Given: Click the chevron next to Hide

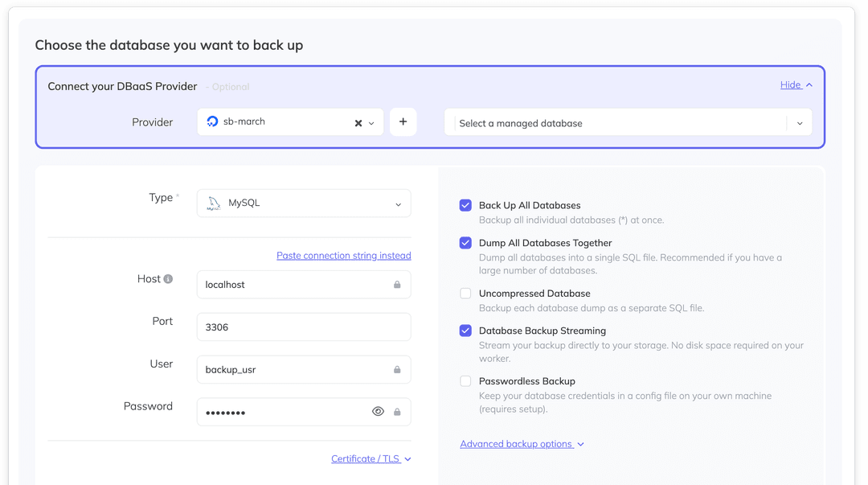Looking at the screenshot, I should tap(809, 84).
